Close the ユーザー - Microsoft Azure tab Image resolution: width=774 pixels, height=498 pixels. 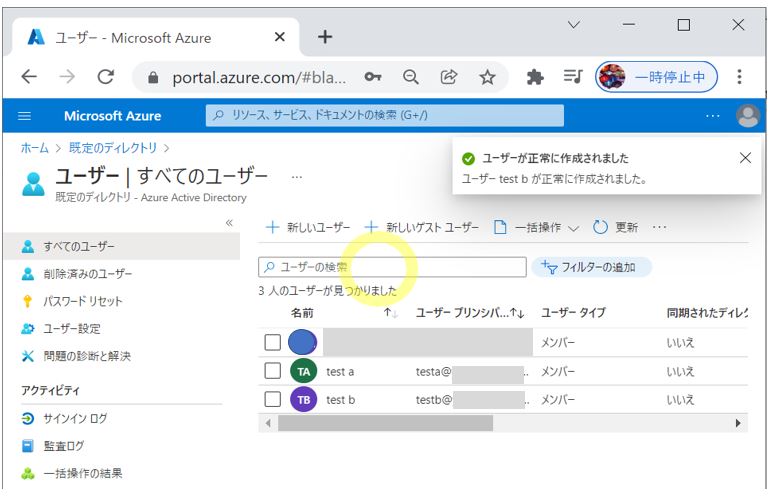[279, 37]
